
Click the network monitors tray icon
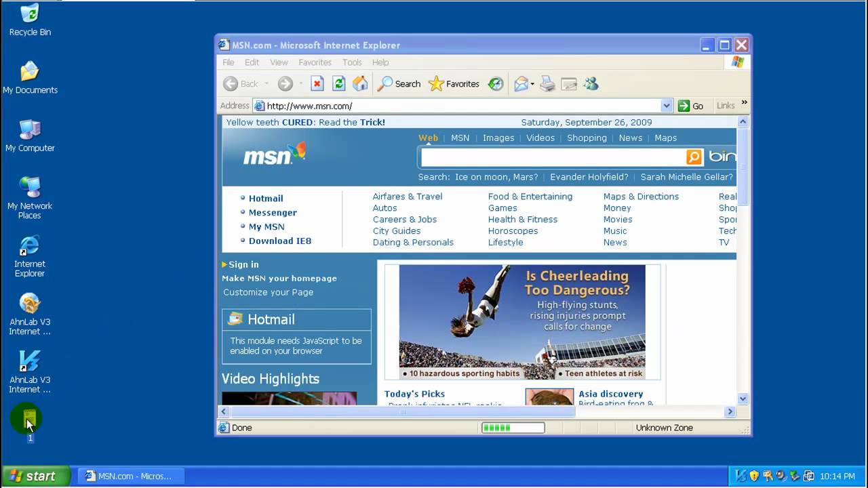[808, 476]
